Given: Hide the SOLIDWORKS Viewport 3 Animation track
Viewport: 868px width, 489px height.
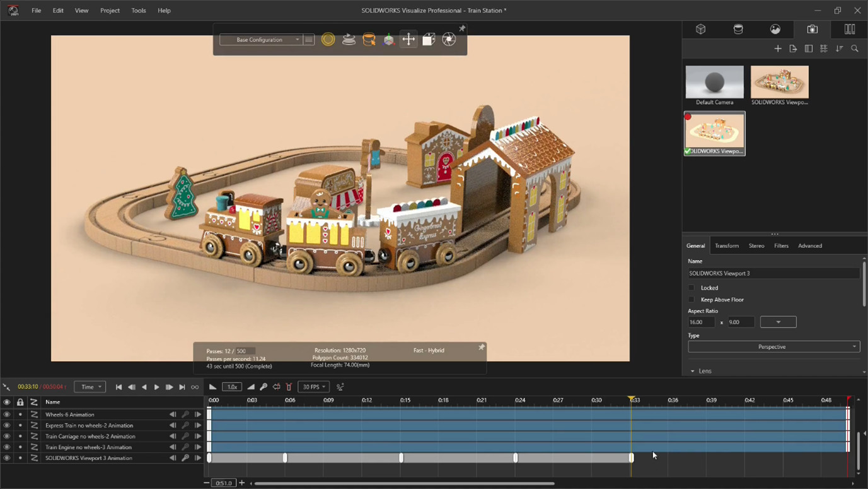Looking at the screenshot, I should click(6, 458).
